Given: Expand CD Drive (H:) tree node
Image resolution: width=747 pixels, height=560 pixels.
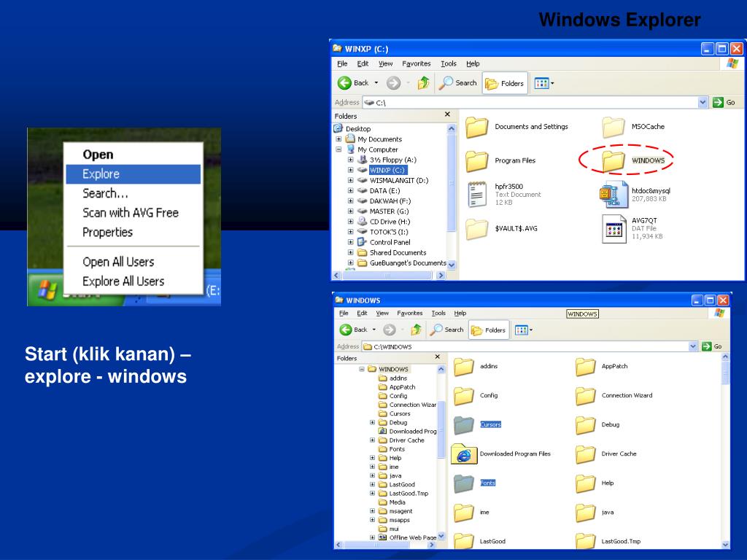Looking at the screenshot, I should pyautogui.click(x=351, y=222).
